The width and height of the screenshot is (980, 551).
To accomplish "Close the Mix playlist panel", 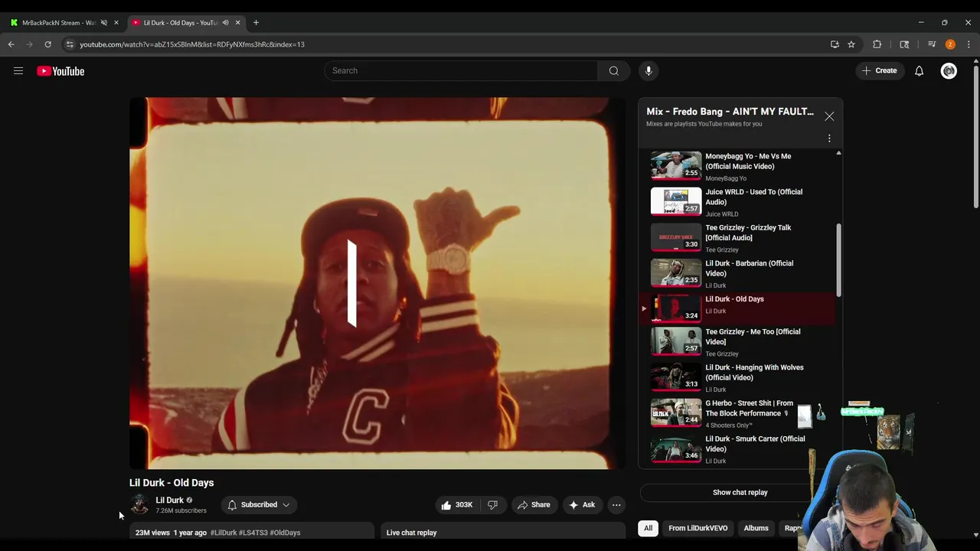I will (x=829, y=116).
